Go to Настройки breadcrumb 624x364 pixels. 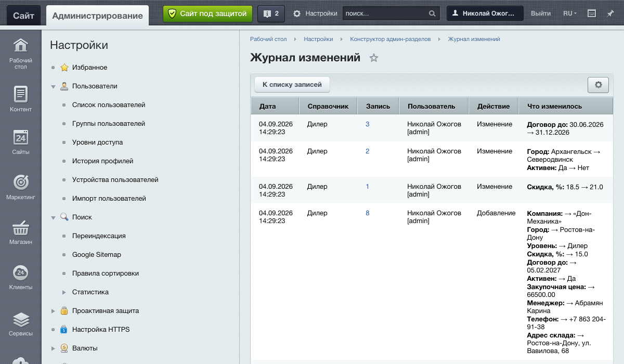tap(318, 39)
